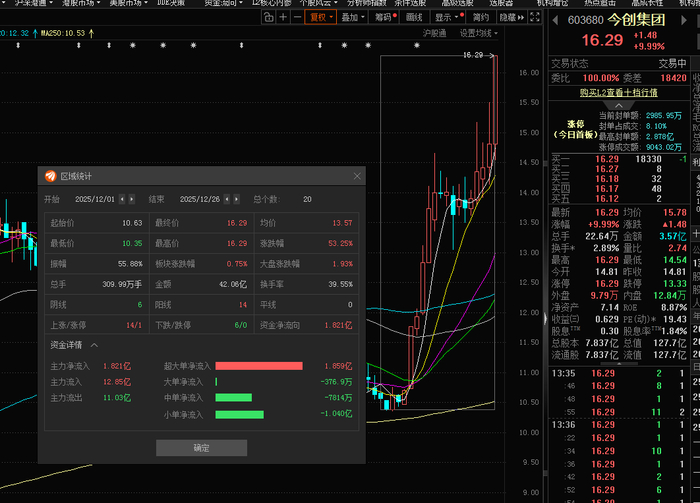The image size is (700, 503).
Task: Open the 叠加 dropdown
Action: point(353,17)
